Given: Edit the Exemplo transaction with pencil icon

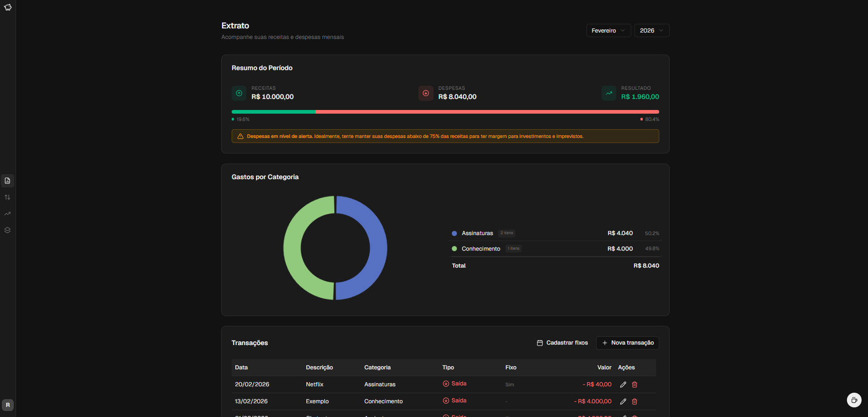Looking at the screenshot, I should pyautogui.click(x=623, y=401).
